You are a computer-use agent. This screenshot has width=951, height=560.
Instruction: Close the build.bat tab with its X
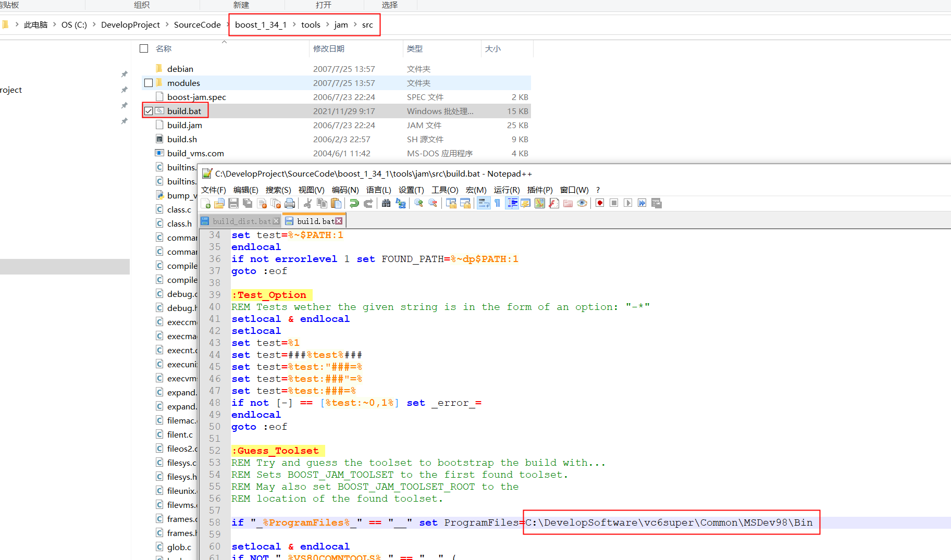[x=339, y=221]
